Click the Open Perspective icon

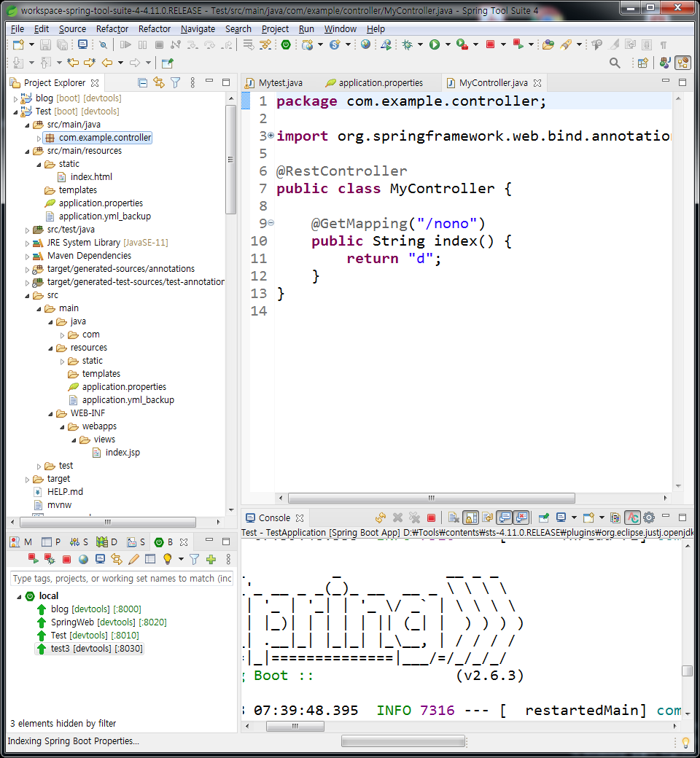(x=642, y=63)
